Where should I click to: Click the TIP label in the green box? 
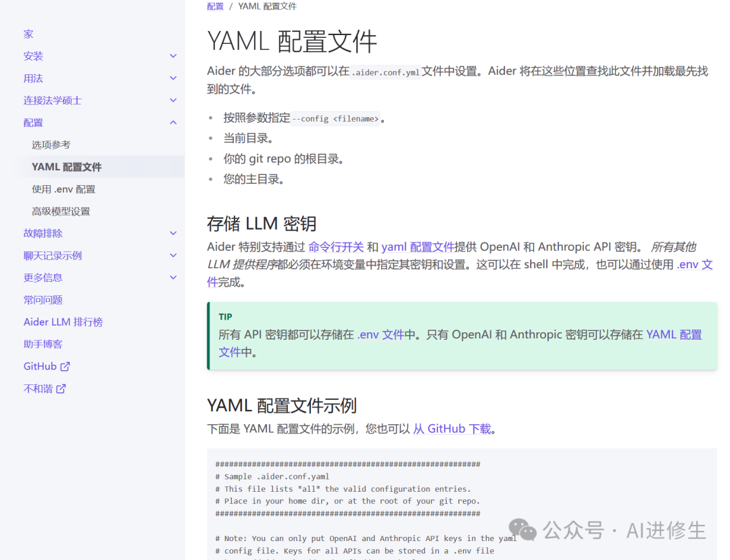[x=225, y=317]
